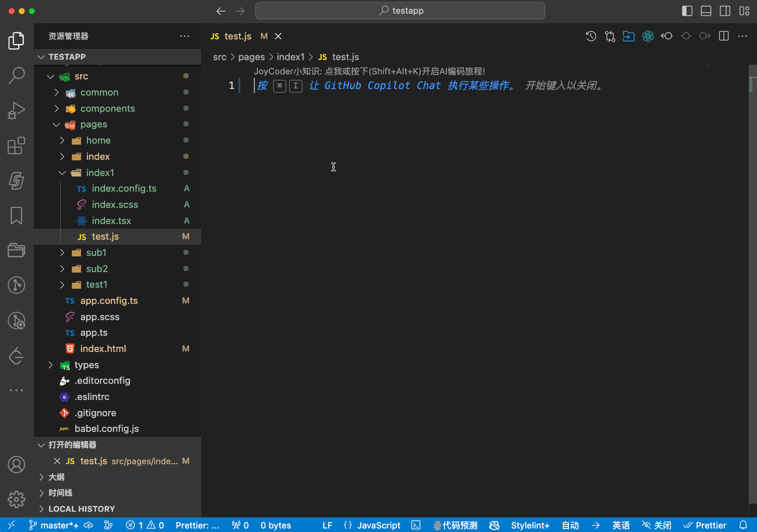This screenshot has width=757, height=532.
Task: Toggle the bottom panel layout icon
Action: [x=706, y=11]
